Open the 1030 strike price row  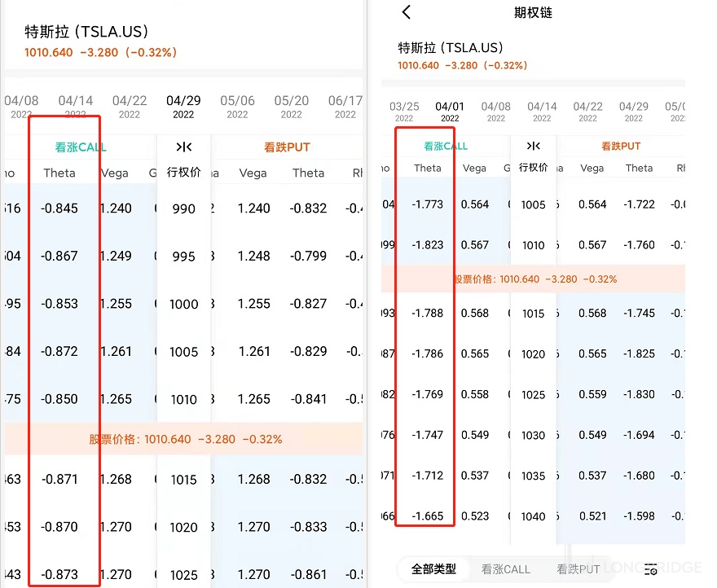pos(533,435)
